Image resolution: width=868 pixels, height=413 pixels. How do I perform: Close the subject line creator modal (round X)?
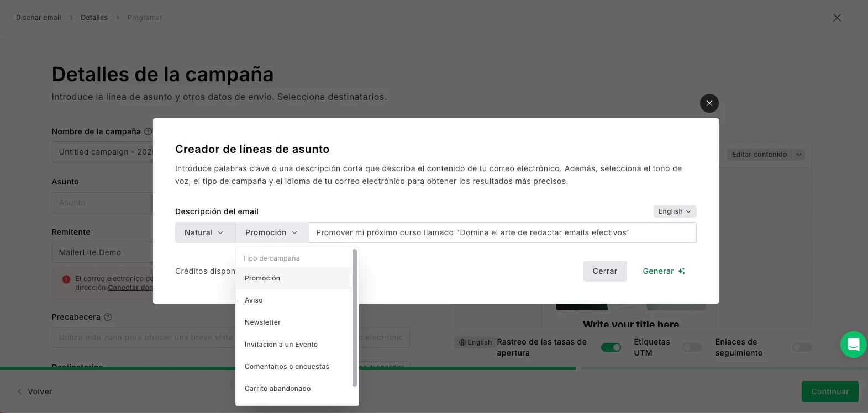coord(709,103)
